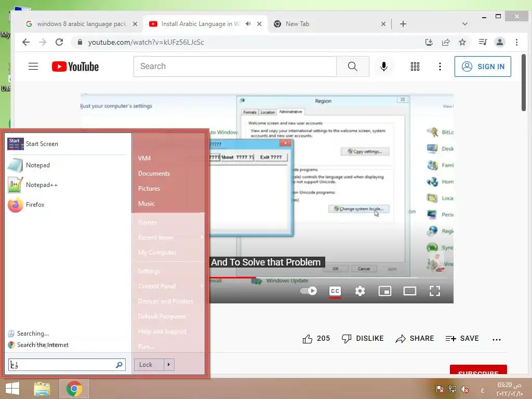Click the DISLIKE button

coord(362,339)
